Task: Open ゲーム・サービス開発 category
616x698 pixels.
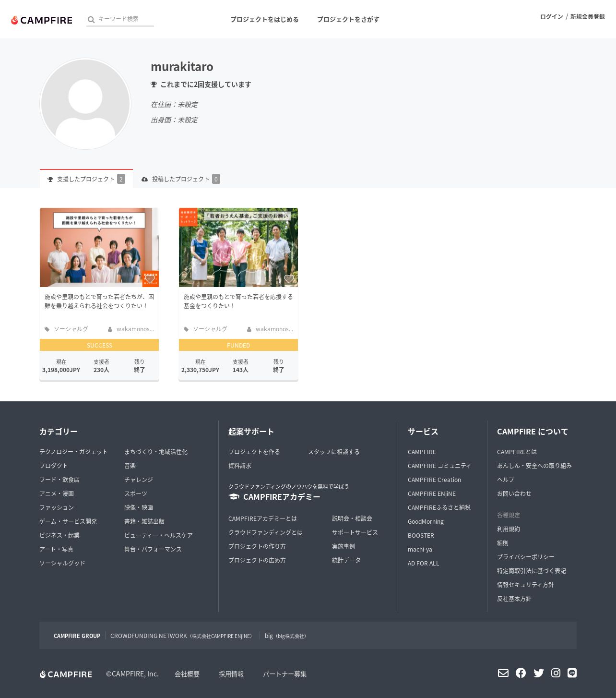Action: [x=68, y=521]
